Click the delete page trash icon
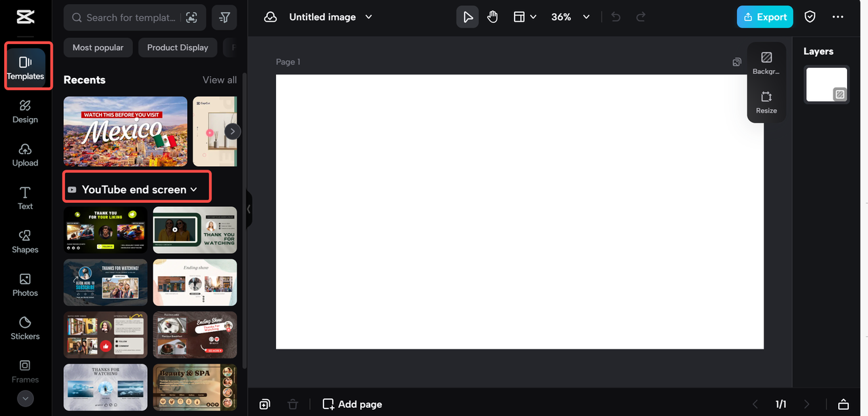 pyautogui.click(x=292, y=404)
